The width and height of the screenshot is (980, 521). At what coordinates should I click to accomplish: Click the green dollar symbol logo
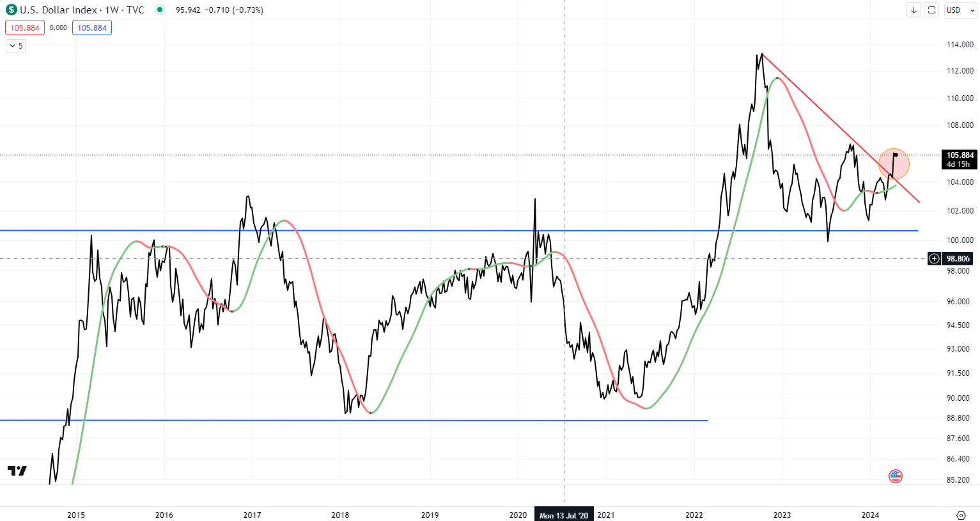pos(11,10)
